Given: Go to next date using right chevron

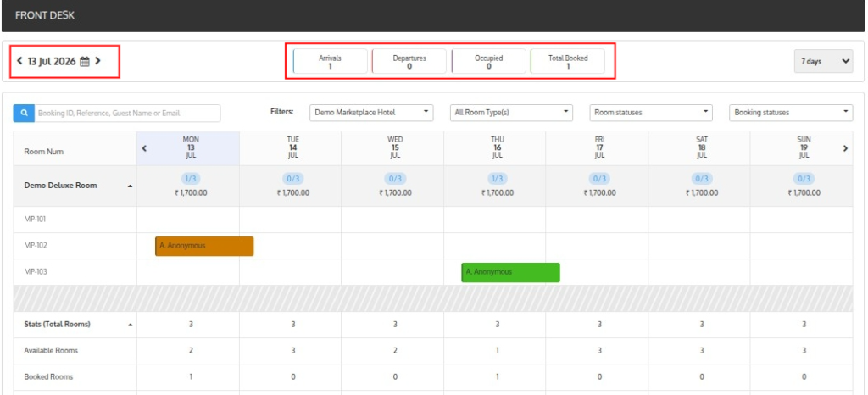Looking at the screenshot, I should click(x=98, y=61).
